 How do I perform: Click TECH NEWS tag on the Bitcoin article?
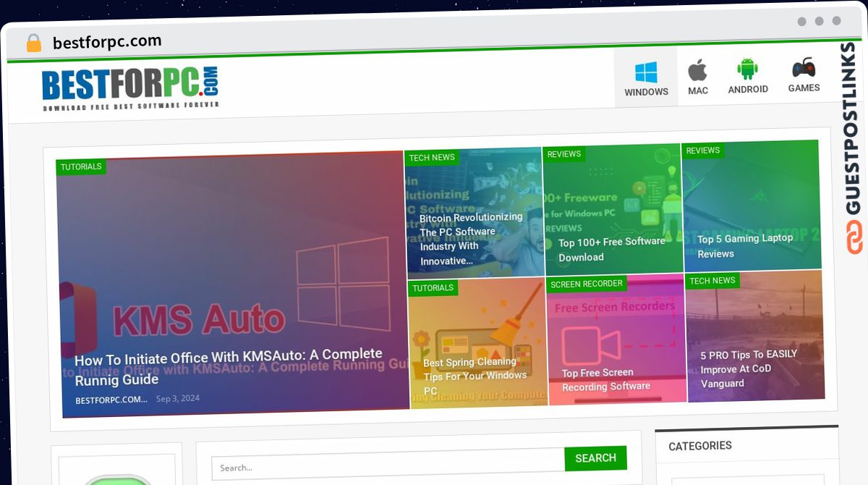click(x=432, y=158)
